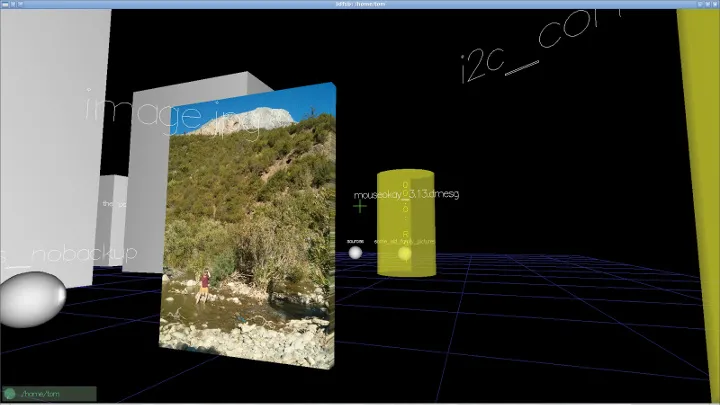Open the window menu button in title bar
The height and width of the screenshot is (405, 720).
[x=5, y=4]
